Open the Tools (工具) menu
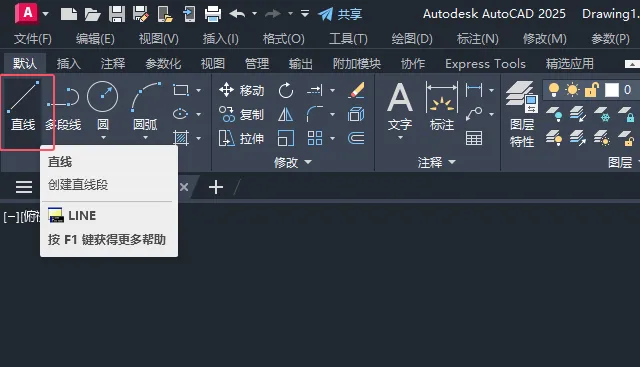The height and width of the screenshot is (367, 640). 348,39
